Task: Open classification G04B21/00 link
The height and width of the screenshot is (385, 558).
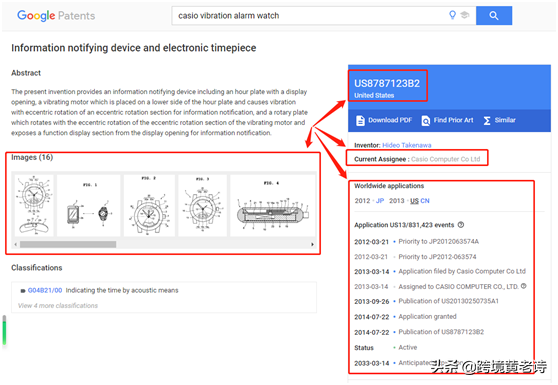Action: click(x=45, y=290)
